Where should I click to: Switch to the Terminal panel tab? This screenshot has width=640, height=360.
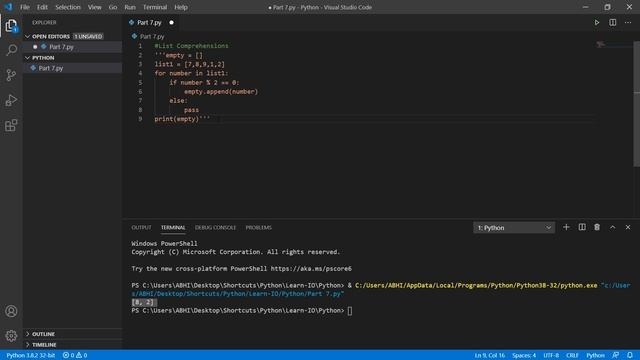[x=173, y=227]
